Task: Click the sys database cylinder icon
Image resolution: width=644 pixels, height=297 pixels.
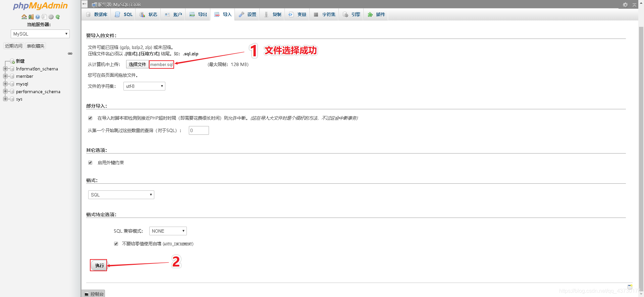Action: [12, 99]
